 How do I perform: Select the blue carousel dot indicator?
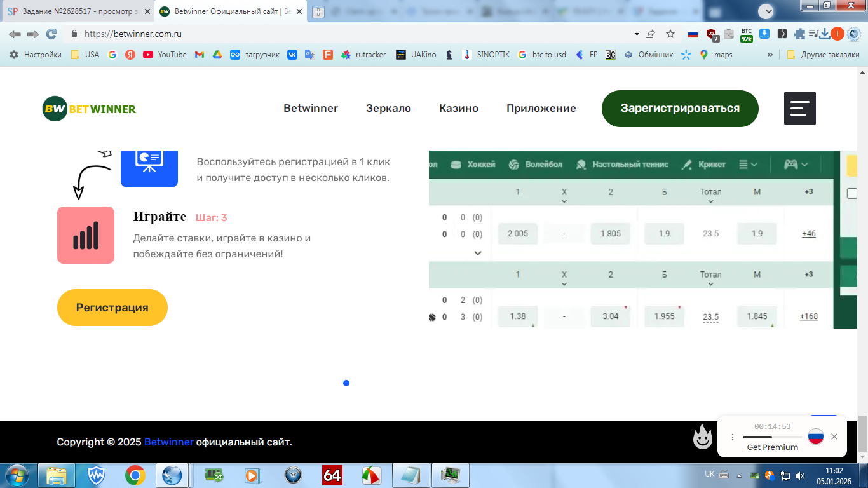(346, 383)
